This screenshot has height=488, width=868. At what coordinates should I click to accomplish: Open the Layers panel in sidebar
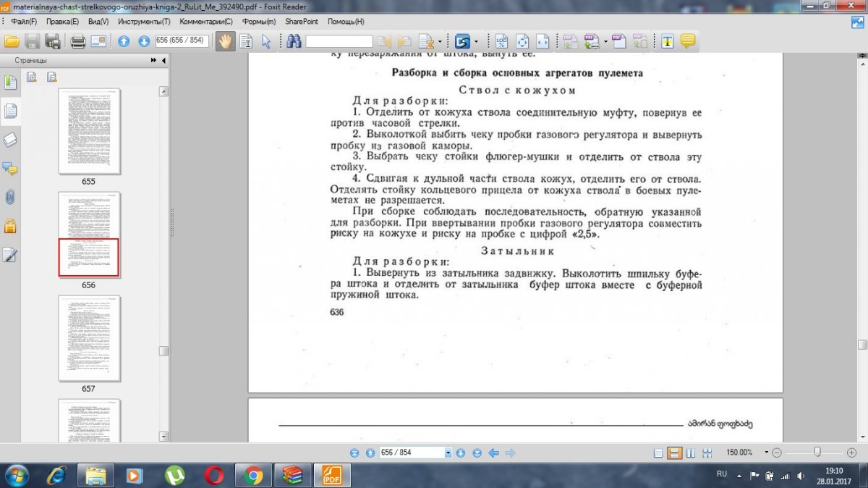point(10,140)
